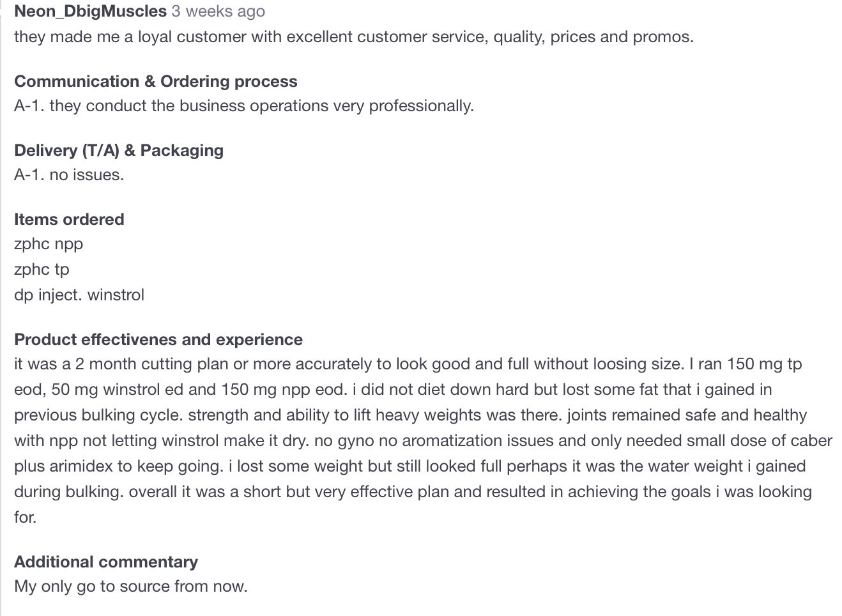This screenshot has height=616, width=842.
Task: Click the 'Product effectivenes and experience' heading
Action: tap(158, 339)
